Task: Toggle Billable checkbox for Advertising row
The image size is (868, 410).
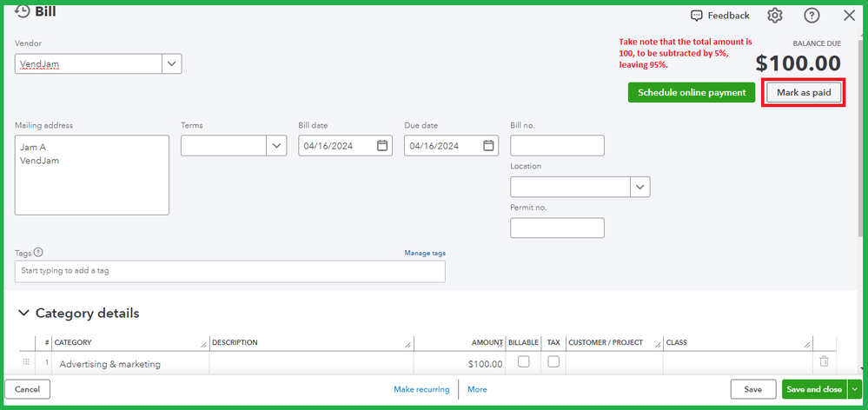Action: click(x=523, y=362)
